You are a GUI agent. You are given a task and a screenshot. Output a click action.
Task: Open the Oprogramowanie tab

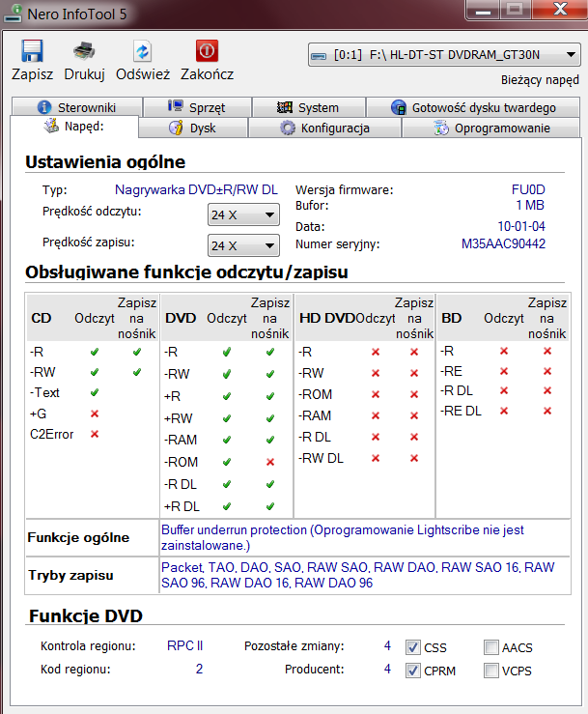click(x=491, y=128)
